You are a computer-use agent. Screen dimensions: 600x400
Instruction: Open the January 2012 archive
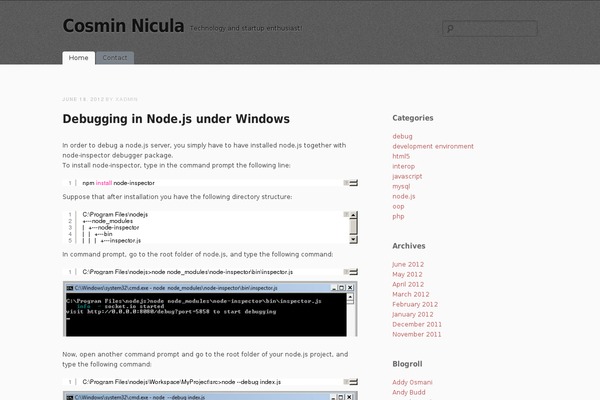point(412,314)
